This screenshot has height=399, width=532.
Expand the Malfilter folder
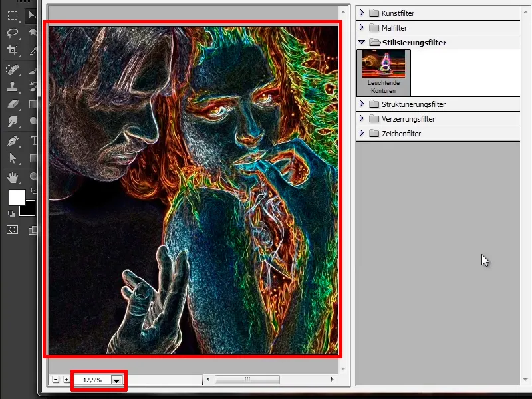(362, 27)
